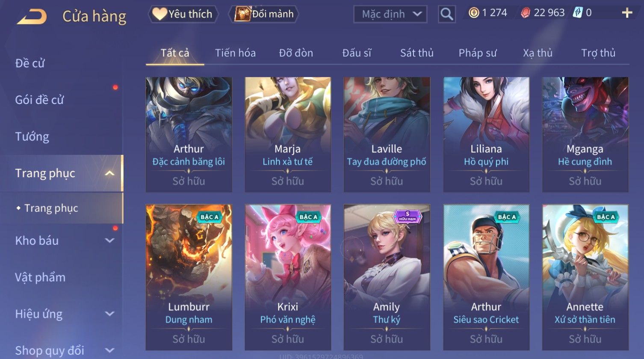Click the red ruby currency icon

[525, 13]
